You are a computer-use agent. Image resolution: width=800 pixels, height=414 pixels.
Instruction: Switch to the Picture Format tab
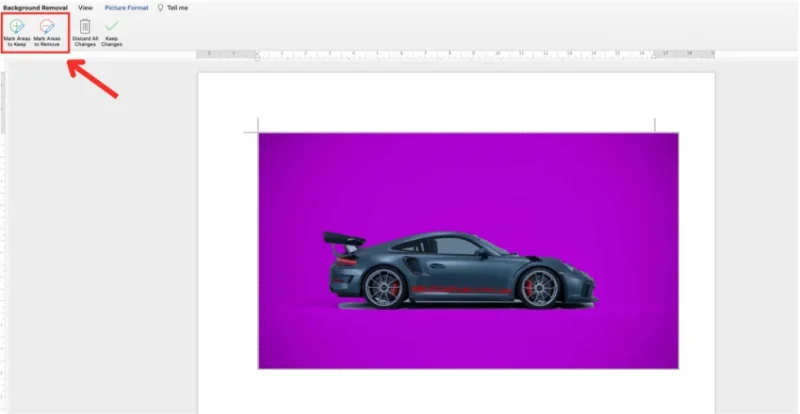pos(127,7)
